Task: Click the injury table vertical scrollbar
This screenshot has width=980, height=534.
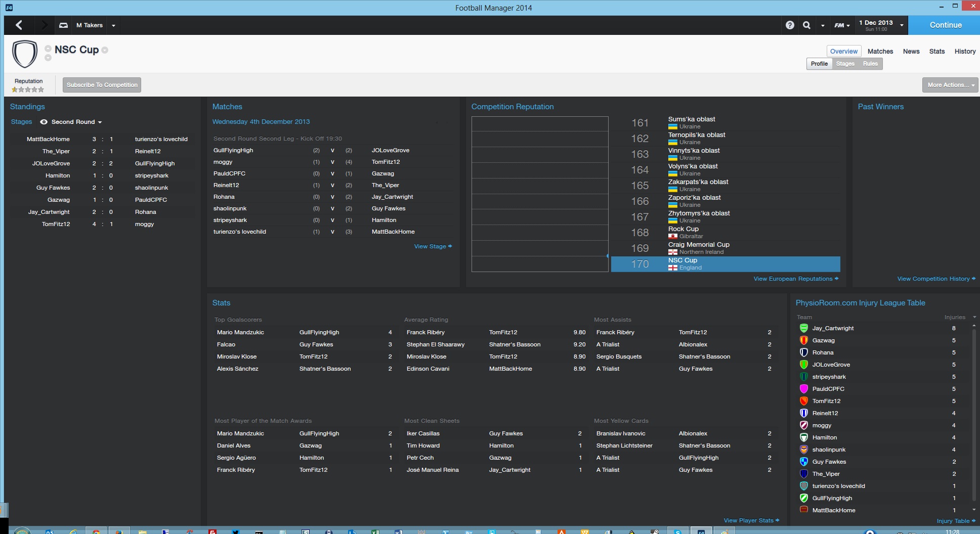Action: [974, 415]
